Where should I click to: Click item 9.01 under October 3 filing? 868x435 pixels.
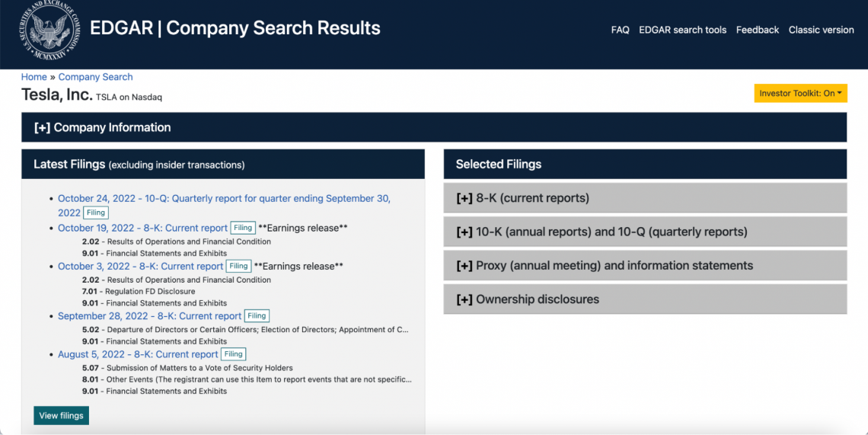tap(155, 303)
